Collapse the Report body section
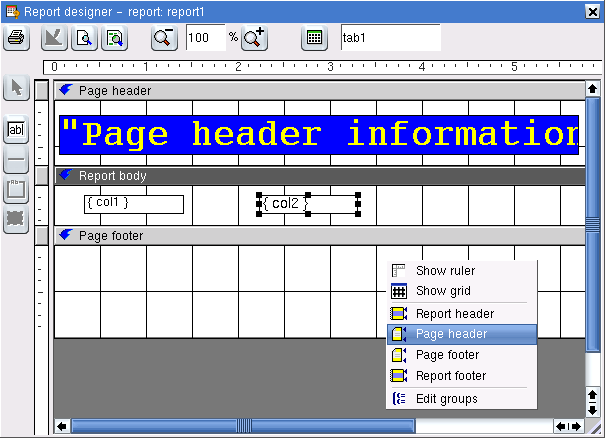 pos(66,175)
